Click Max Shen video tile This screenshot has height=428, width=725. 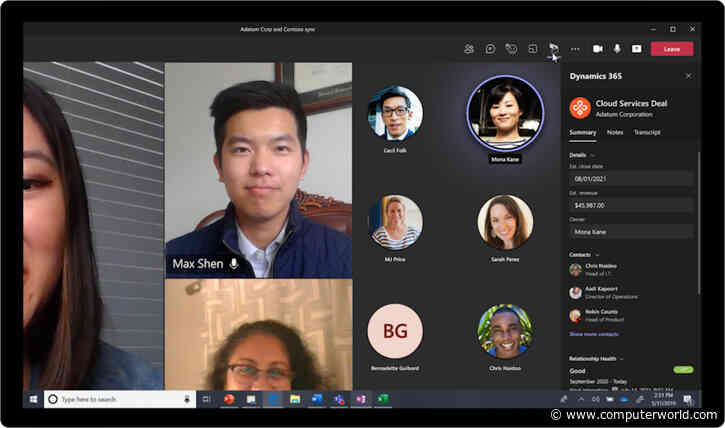[258, 170]
